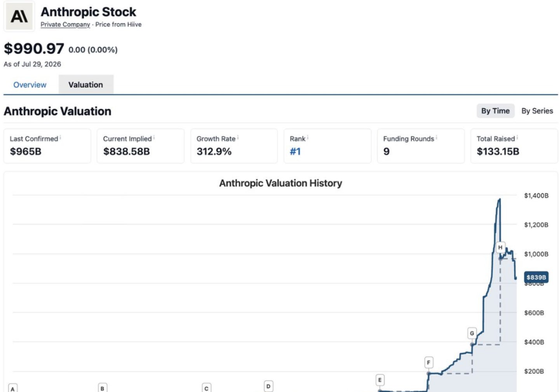Viewport: 559px width, 392px height.
Task: Click the $990.97 stock price
Action: (34, 49)
